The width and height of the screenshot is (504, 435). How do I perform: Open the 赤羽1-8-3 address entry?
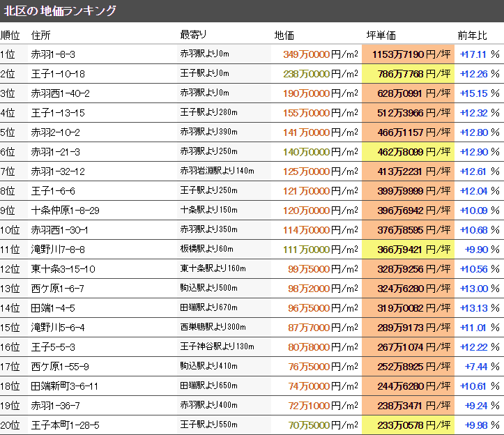[53, 54]
